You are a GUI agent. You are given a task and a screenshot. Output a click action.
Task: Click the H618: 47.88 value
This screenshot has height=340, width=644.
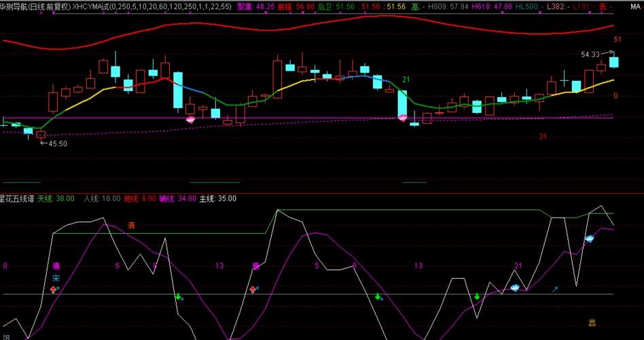(492, 7)
